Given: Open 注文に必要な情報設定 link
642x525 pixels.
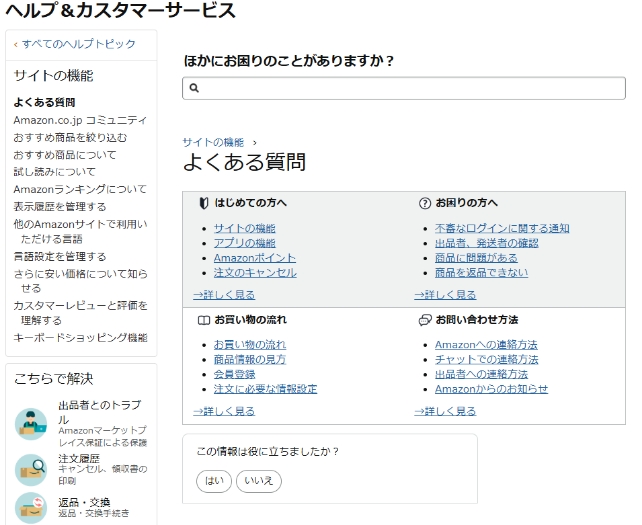Looking at the screenshot, I should point(265,389).
